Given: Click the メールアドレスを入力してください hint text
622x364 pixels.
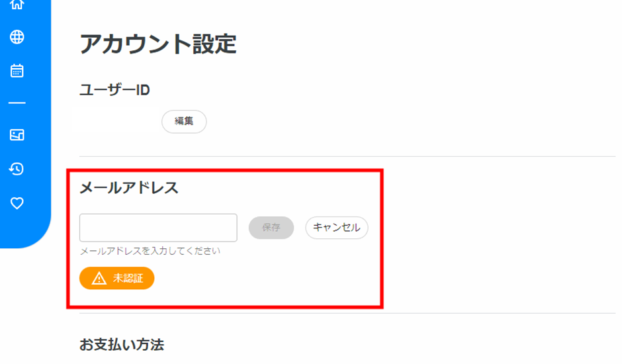Looking at the screenshot, I should [x=150, y=251].
